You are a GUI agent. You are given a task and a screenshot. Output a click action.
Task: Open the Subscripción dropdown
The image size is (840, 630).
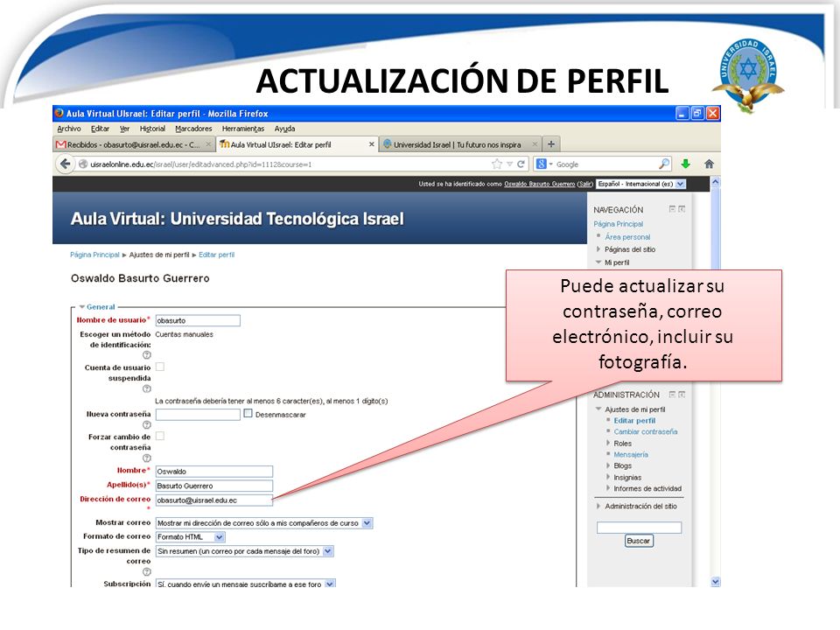tap(245, 584)
